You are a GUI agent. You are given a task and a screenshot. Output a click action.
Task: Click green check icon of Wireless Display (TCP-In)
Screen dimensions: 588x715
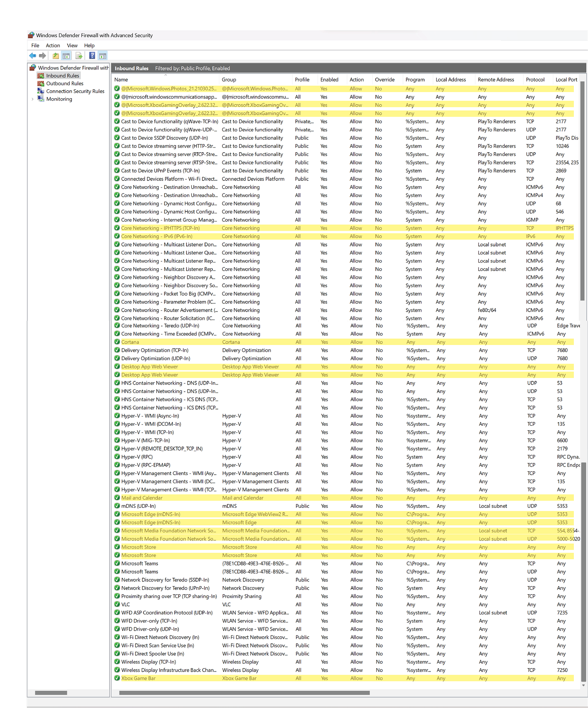[x=117, y=662]
